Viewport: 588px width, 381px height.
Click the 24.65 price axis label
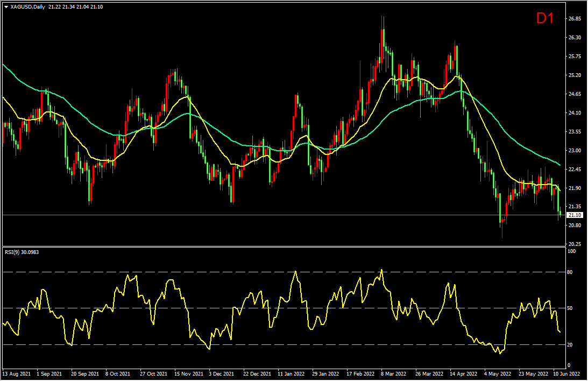tap(575, 94)
